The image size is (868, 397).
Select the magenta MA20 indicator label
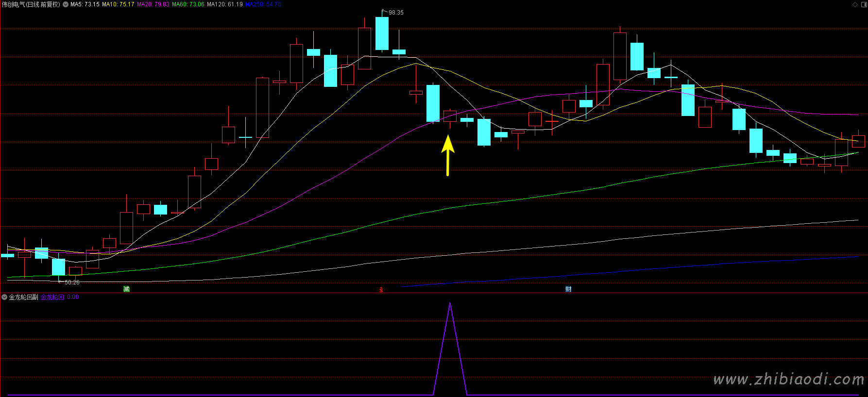pos(153,4)
